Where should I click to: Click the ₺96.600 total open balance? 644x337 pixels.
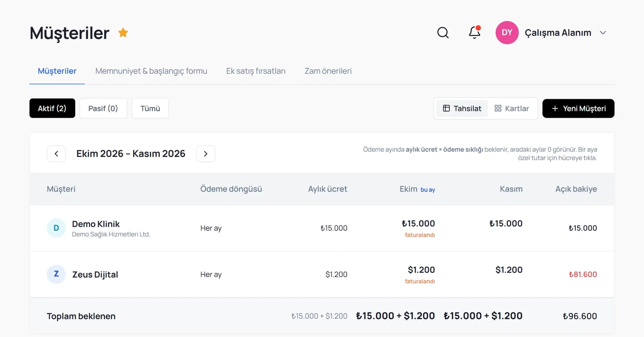coord(580,316)
